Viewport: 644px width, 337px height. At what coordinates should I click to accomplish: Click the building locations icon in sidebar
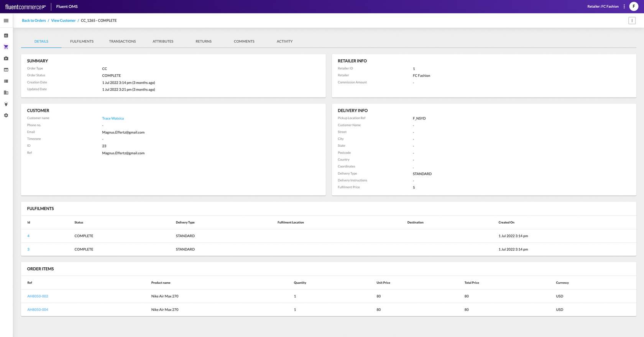[6, 93]
